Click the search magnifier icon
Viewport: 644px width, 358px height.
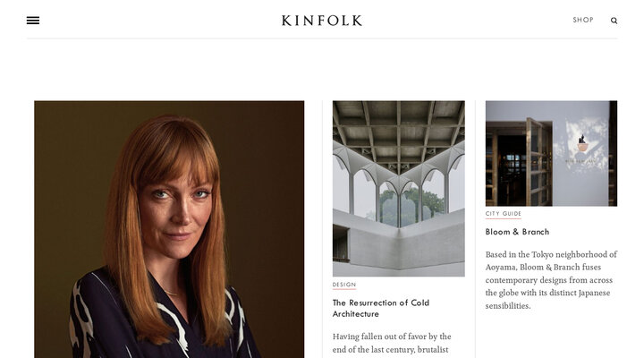tap(614, 21)
